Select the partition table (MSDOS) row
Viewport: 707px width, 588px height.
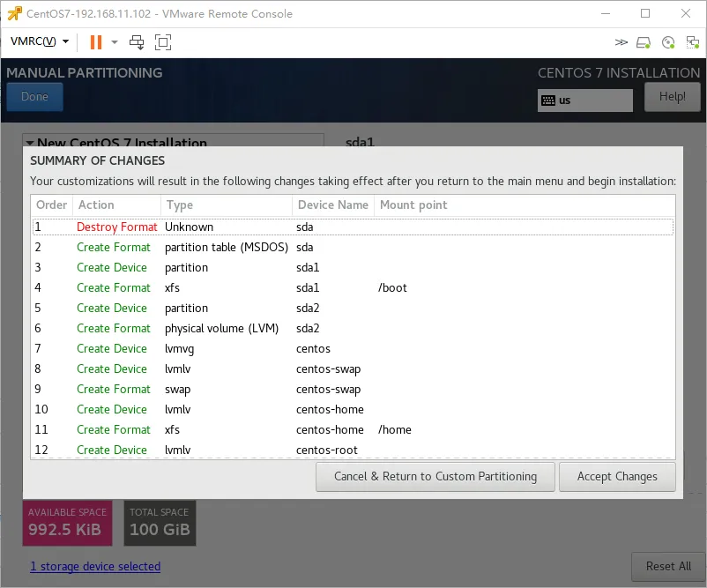pyautogui.click(x=353, y=247)
